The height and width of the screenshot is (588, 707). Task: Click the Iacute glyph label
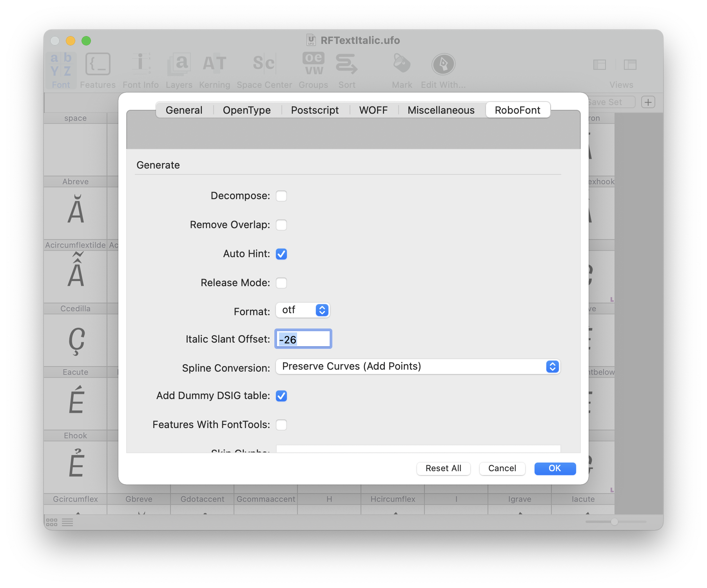click(583, 499)
